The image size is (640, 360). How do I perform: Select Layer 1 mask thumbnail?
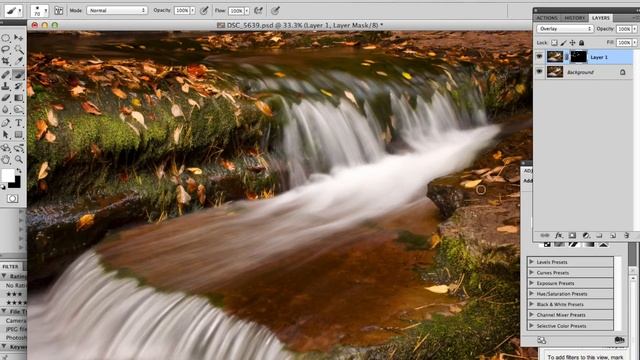[x=578, y=57]
